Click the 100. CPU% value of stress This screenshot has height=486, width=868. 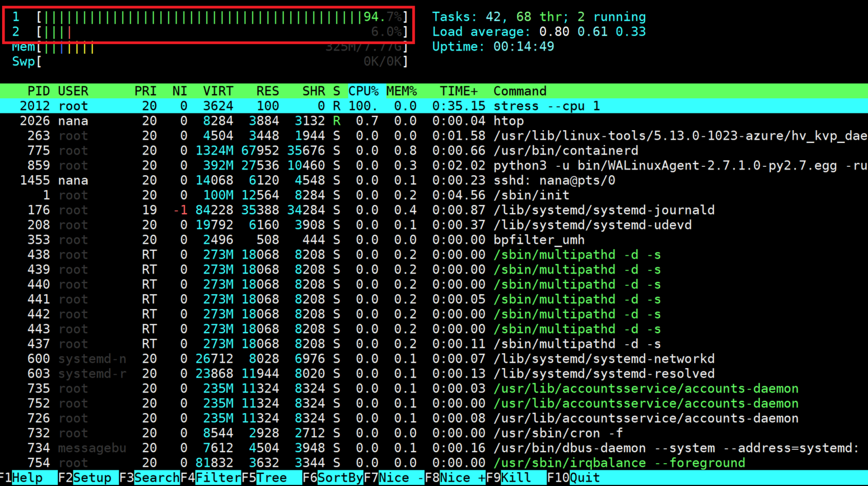363,106
